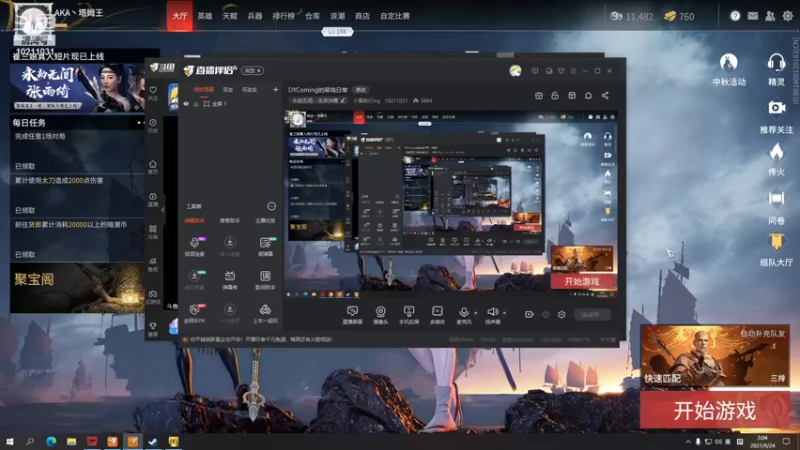The height and width of the screenshot is (450, 800).
Task: Toggle visibility eye of 全屏 1 source
Action: pos(186,104)
